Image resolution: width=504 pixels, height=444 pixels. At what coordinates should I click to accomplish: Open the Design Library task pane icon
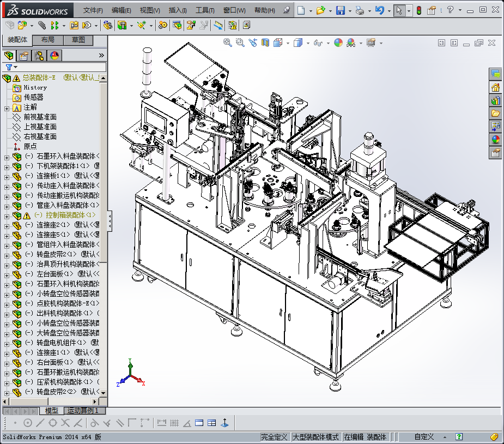click(x=496, y=100)
